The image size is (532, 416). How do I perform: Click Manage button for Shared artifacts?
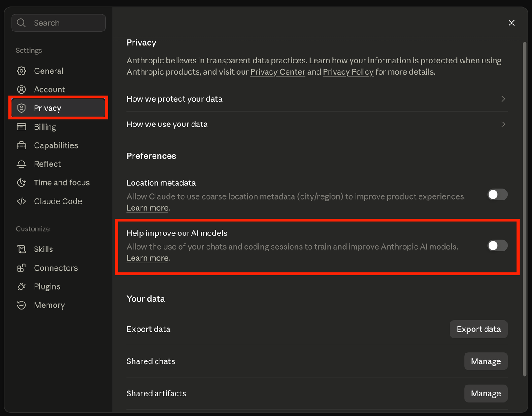(x=486, y=393)
